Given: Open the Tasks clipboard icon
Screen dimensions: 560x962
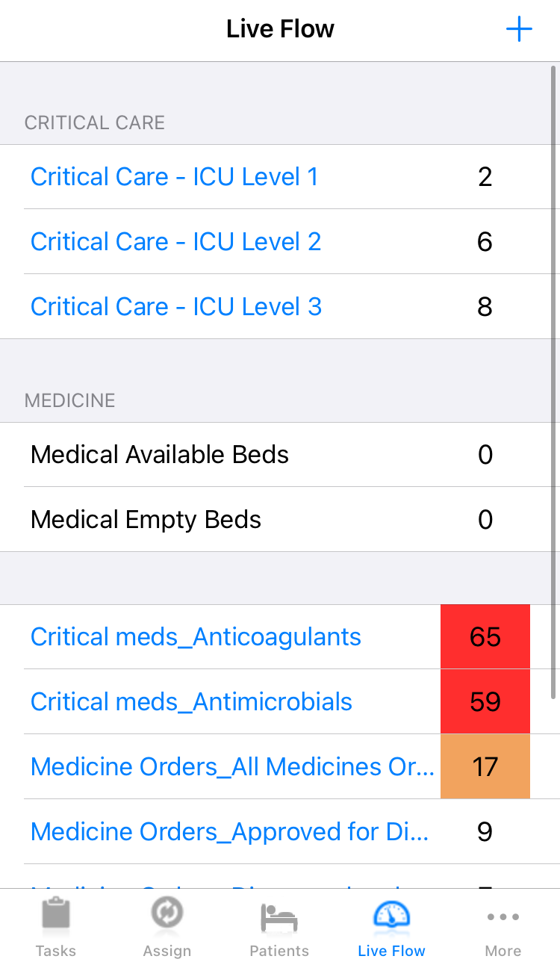Looking at the screenshot, I should pos(56,915).
